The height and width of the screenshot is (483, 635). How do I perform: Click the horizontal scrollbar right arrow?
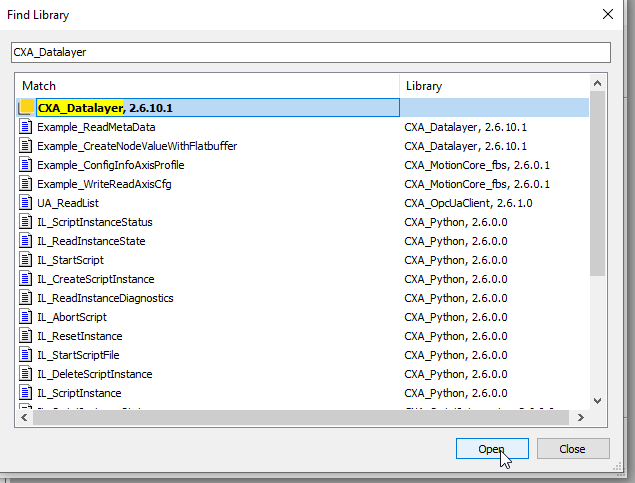click(x=581, y=417)
